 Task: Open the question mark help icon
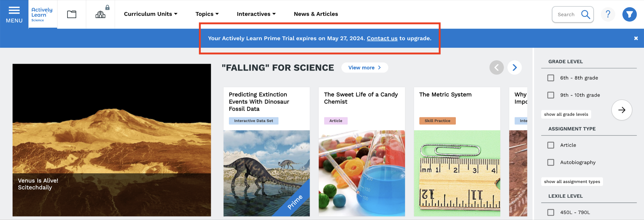(x=608, y=14)
